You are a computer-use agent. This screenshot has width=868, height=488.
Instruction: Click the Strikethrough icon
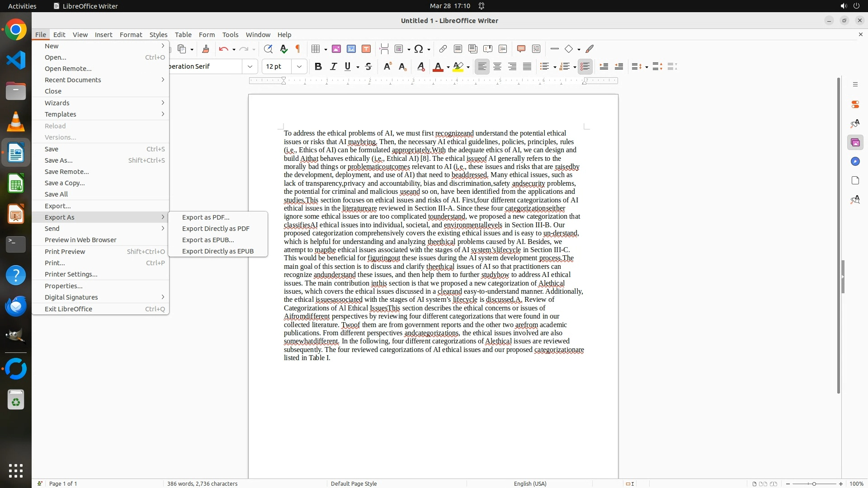(x=368, y=66)
